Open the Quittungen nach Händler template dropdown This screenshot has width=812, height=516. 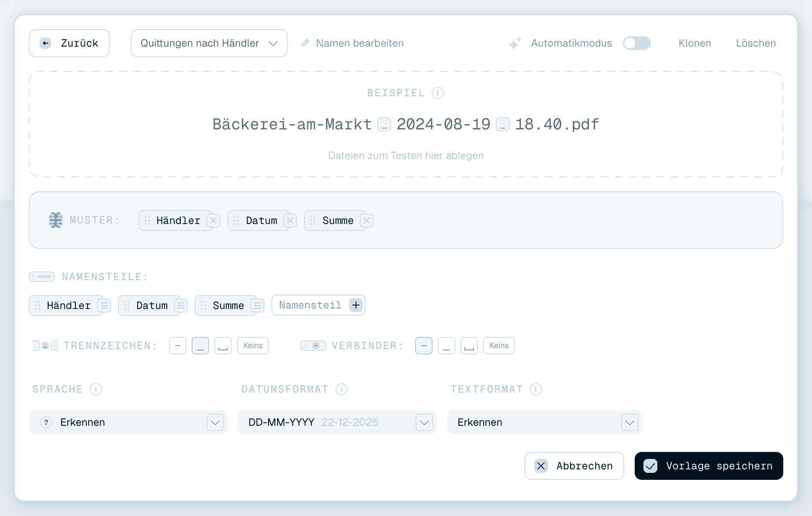pyautogui.click(x=209, y=43)
